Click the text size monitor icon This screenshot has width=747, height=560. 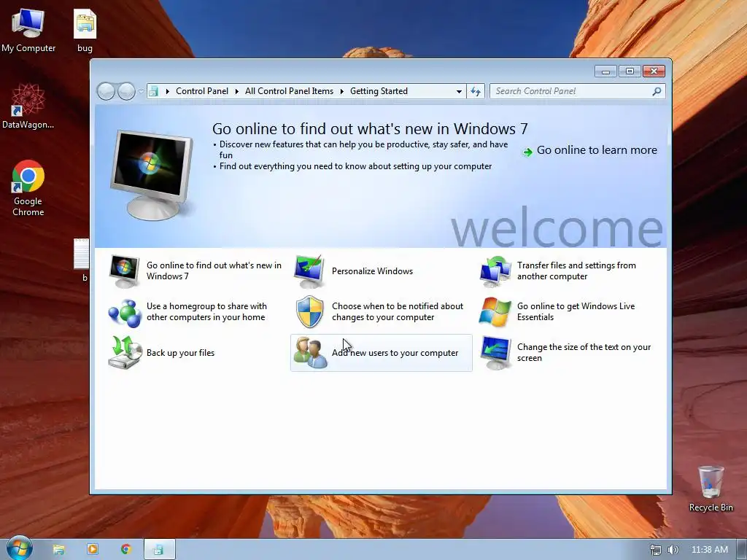pyautogui.click(x=495, y=353)
